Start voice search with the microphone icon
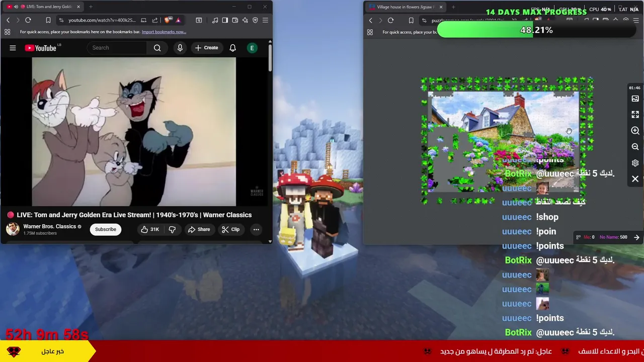The width and height of the screenshot is (644, 362). point(180,48)
